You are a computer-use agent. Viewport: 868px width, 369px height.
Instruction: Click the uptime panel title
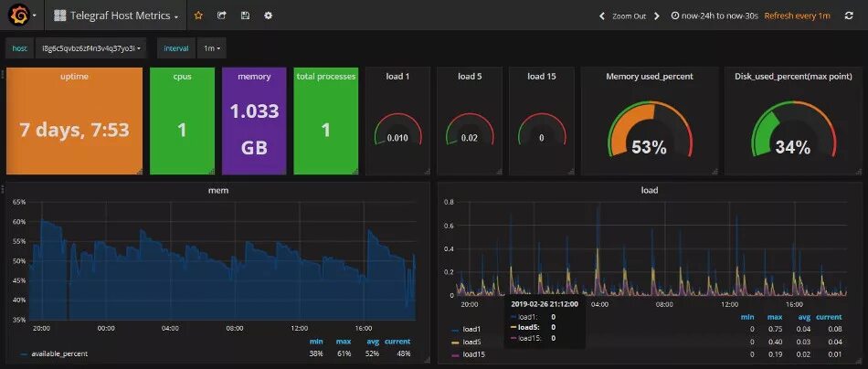coord(74,77)
